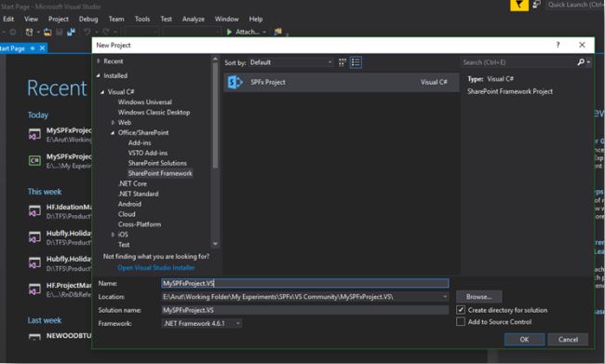Expand the Recent templates node
This screenshot has width=605, height=364.
pos(99,61)
